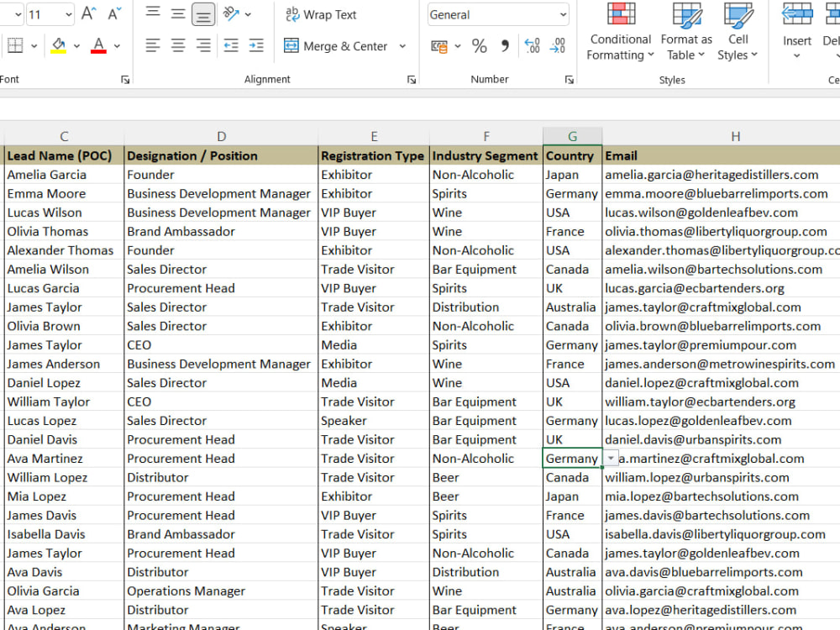Click the Insert cells button
Screen dimensions: 840x630
tap(796, 32)
